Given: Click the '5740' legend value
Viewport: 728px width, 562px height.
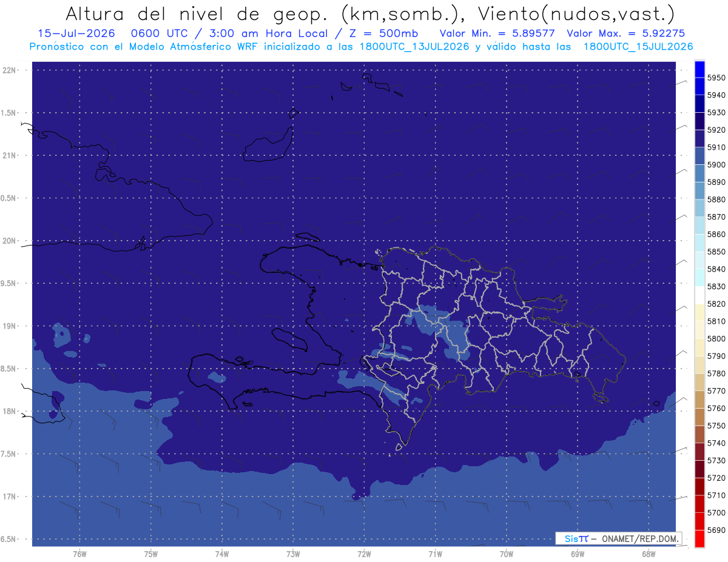Looking at the screenshot, I should click(716, 443).
